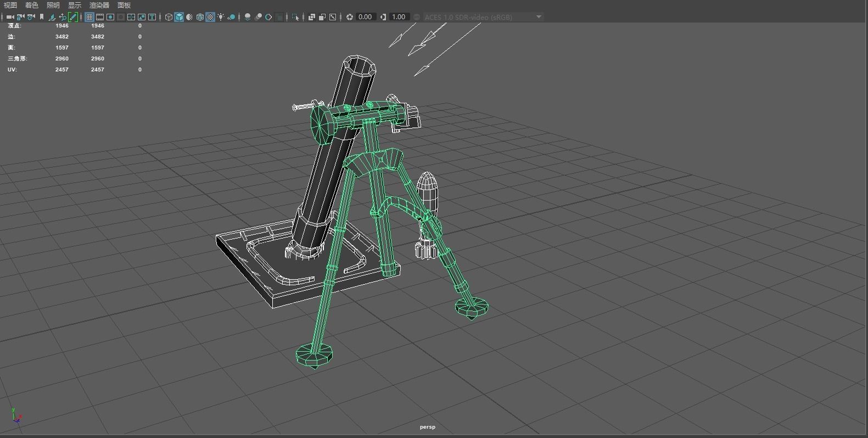The image size is (868, 438).
Task: Click the first 1597 face count value
Action: pos(62,47)
